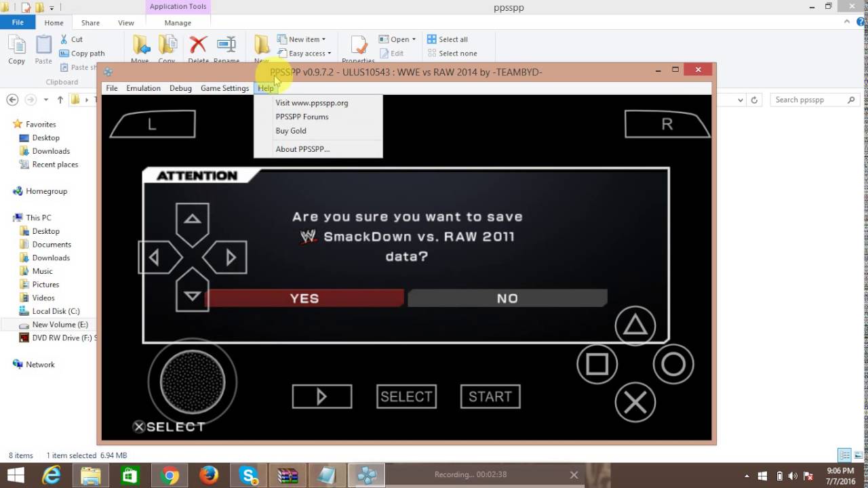
Task: Refresh the Explorer folder view
Action: coord(754,100)
